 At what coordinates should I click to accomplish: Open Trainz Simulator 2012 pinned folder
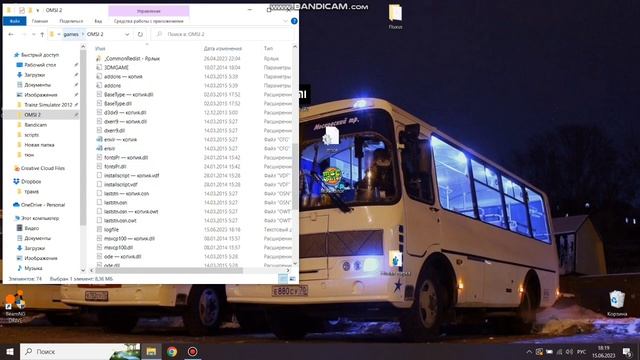click(48, 105)
